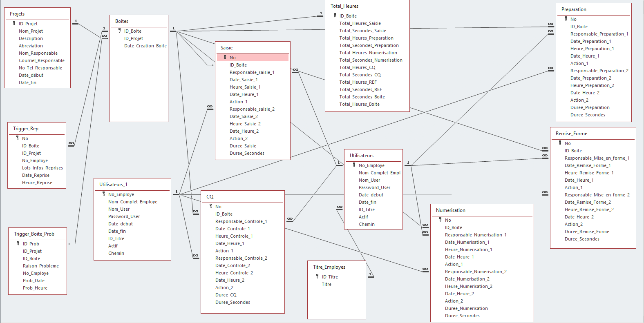Click the key icon next to ID_Boite in Boites table

pyautogui.click(x=119, y=31)
